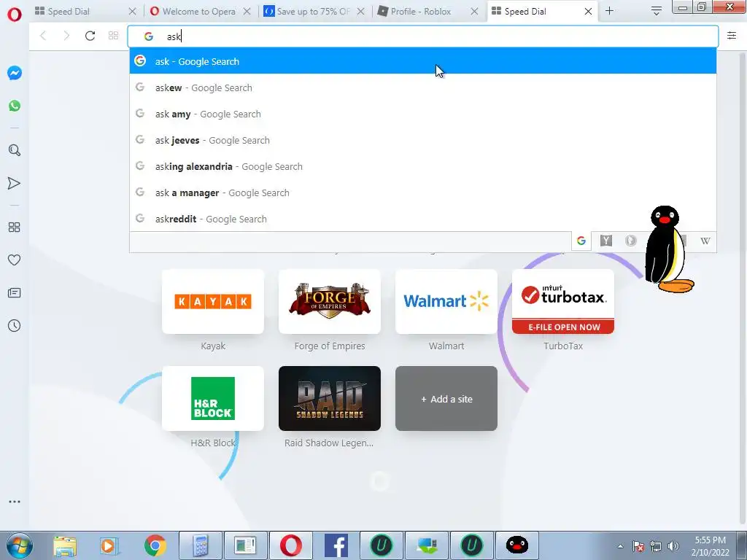Screen dimensions: 747x560
Task: Open Raid Shadow Legends tile
Action: click(330, 399)
